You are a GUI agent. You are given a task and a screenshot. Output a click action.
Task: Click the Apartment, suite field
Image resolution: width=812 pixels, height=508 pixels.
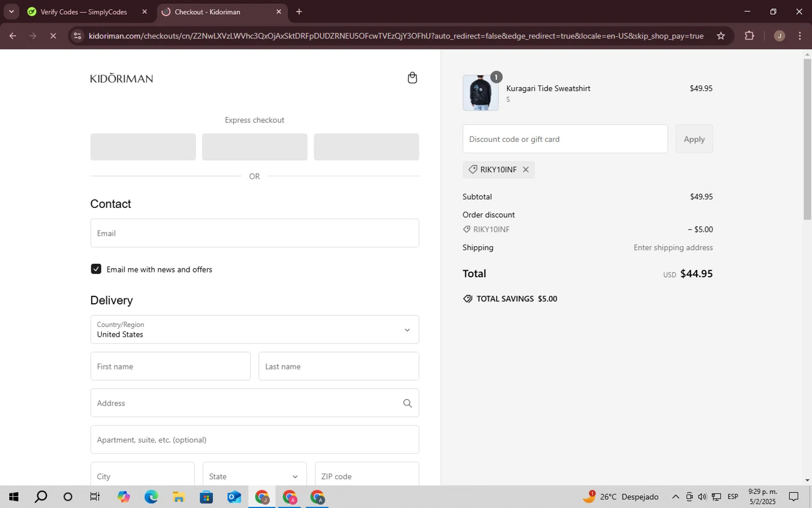coord(254,439)
